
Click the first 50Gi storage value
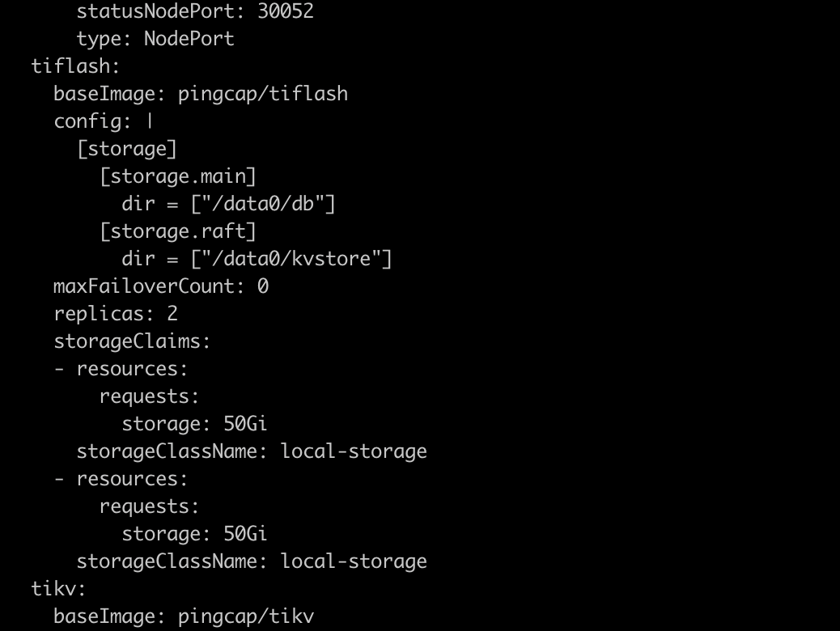pos(246,424)
